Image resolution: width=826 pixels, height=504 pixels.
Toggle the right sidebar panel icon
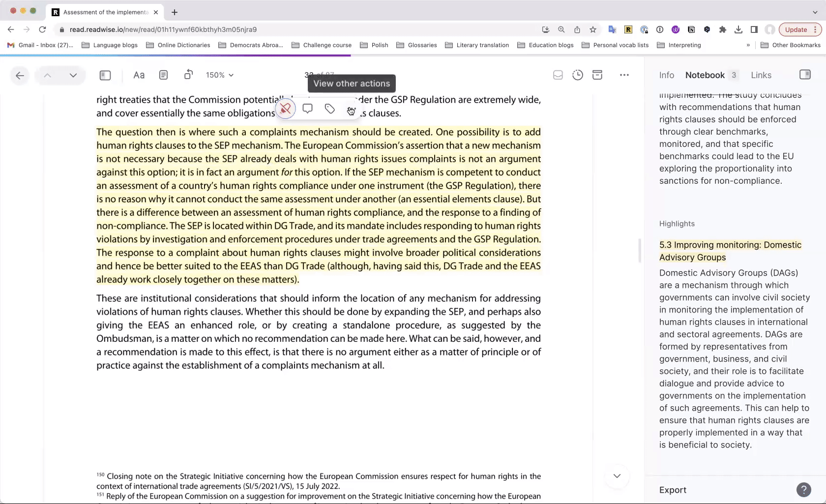click(x=805, y=75)
